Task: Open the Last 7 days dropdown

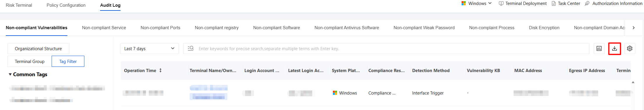Action: tap(149, 49)
